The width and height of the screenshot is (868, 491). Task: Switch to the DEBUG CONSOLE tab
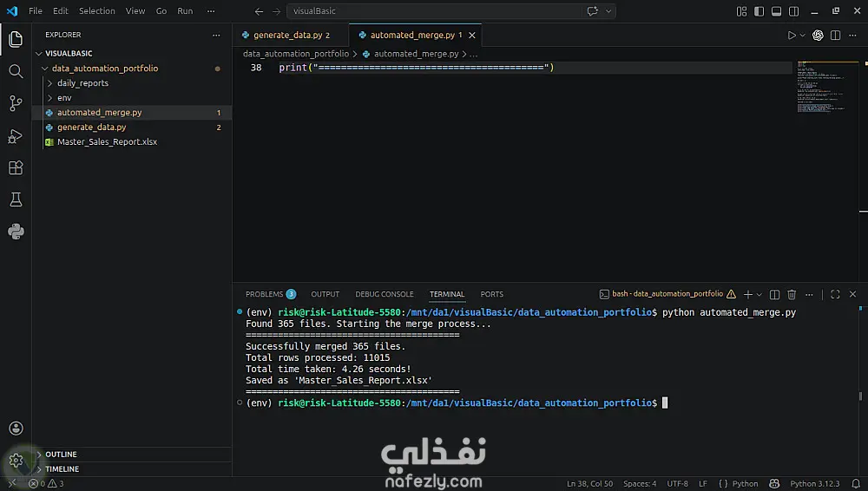tap(385, 294)
